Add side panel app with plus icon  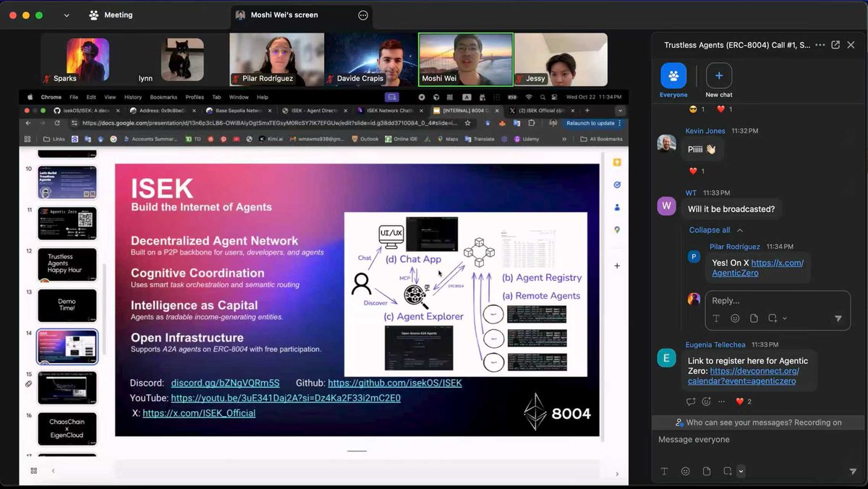click(617, 265)
